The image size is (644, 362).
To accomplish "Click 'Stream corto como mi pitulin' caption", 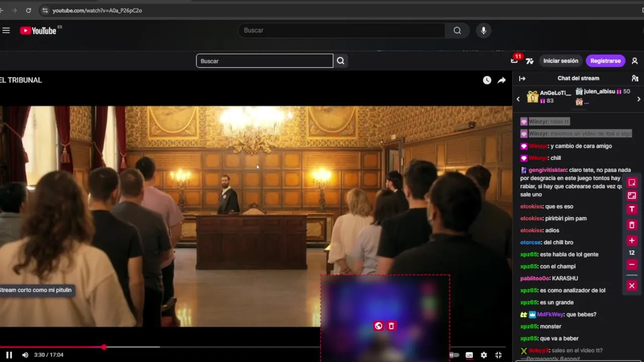I will click(36, 290).
